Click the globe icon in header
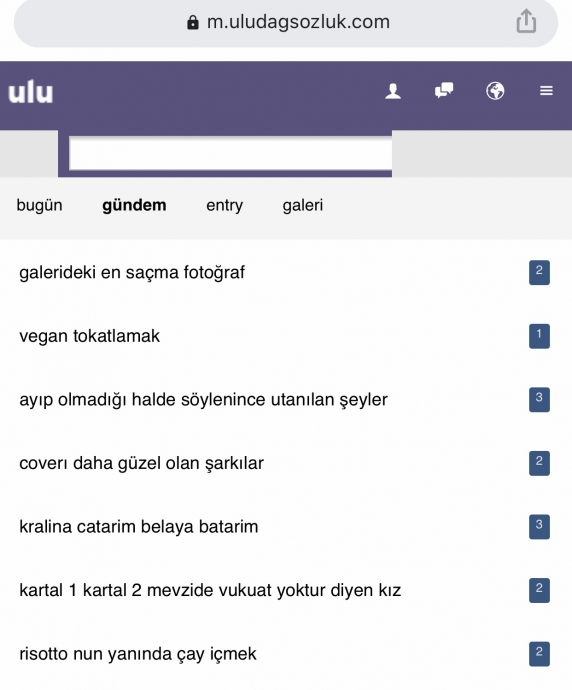 pos(495,91)
